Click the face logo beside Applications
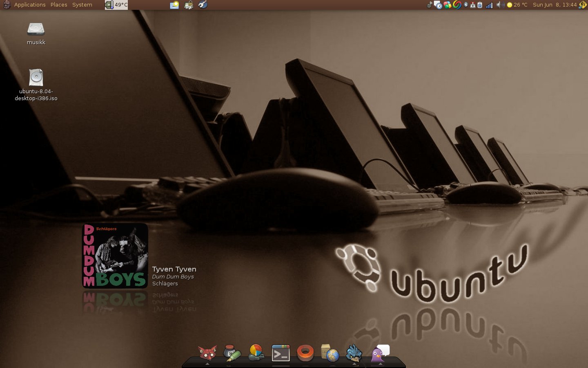Screen dimensions: 588x368 pyautogui.click(x=7, y=5)
